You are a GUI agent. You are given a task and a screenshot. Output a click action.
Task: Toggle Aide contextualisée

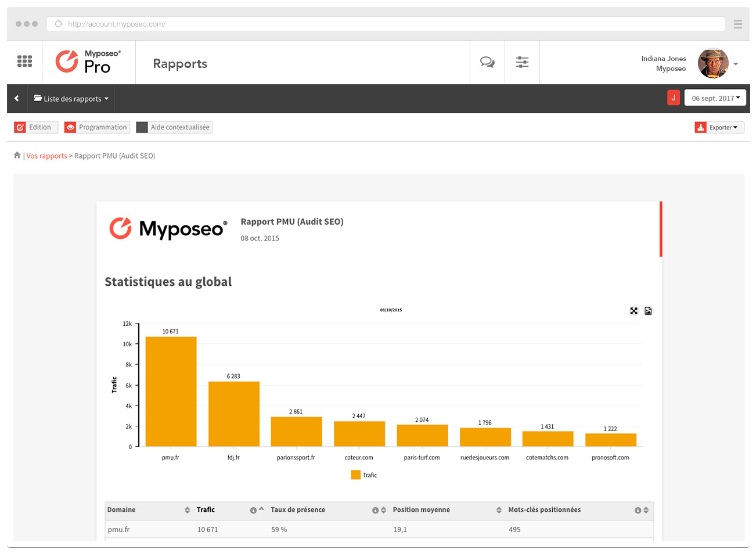174,127
